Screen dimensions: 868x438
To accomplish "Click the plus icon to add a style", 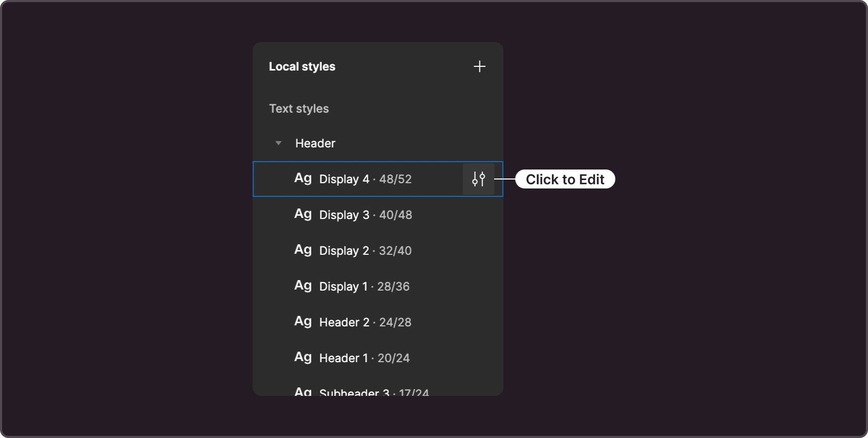I will pos(479,66).
